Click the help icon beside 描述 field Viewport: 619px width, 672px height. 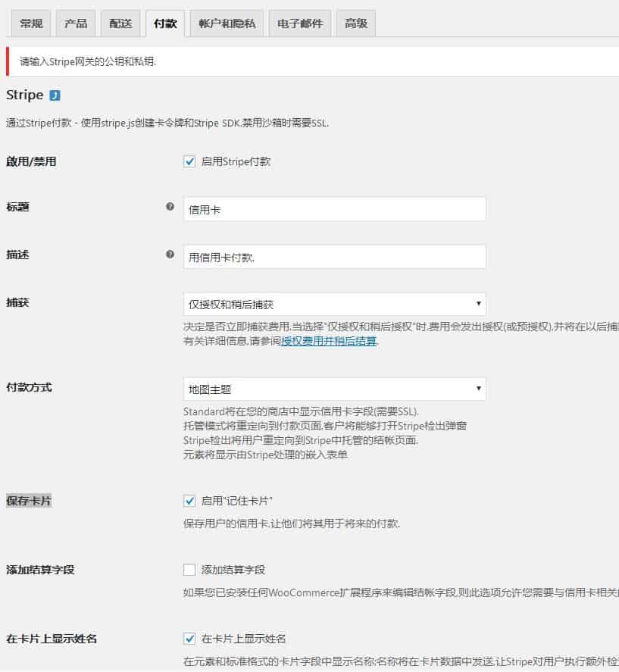(170, 254)
